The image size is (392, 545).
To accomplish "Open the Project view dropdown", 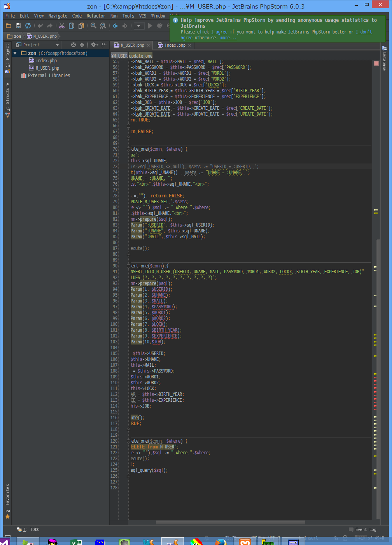I will click(57, 45).
